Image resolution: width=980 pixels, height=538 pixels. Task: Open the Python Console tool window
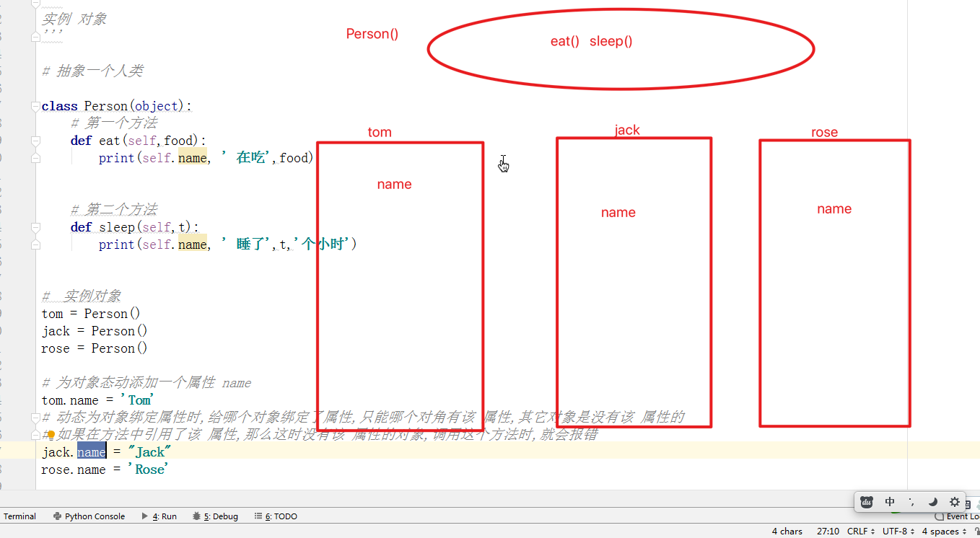tap(89, 516)
